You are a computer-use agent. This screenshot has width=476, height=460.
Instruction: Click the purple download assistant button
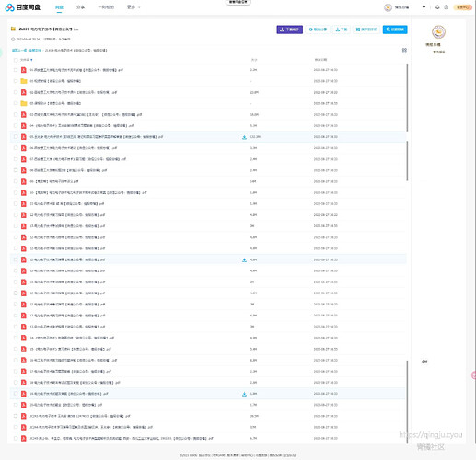pos(290,29)
